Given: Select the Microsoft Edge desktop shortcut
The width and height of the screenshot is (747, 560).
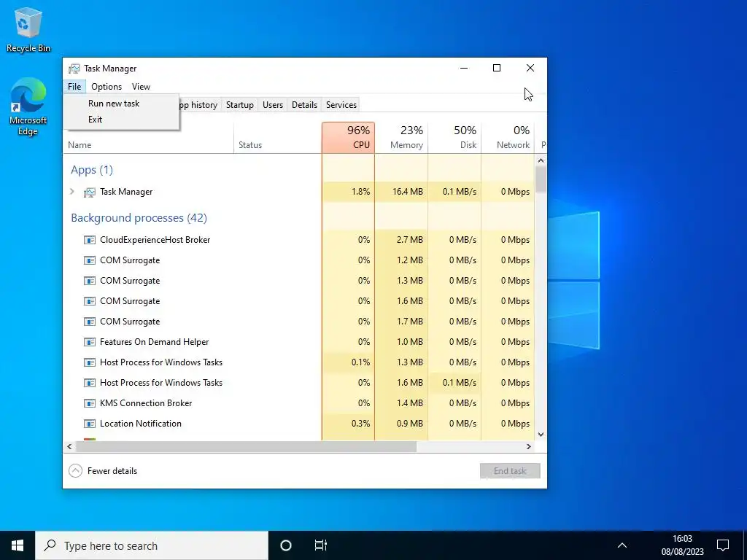Looking at the screenshot, I should 28,106.
